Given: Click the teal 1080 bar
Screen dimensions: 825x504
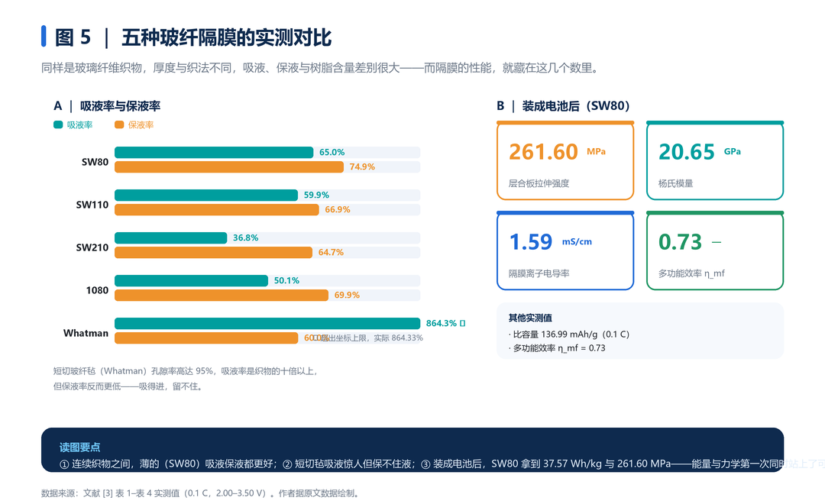Looking at the screenshot, I should 191,281.
